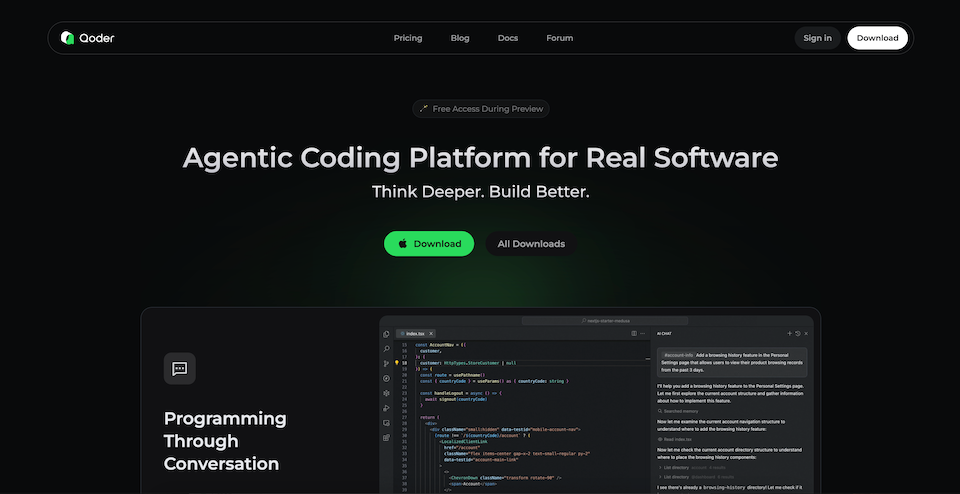Click the snowflake-shaped icon in IDE sidebar
Viewport: 960px width, 494px height.
[386, 394]
